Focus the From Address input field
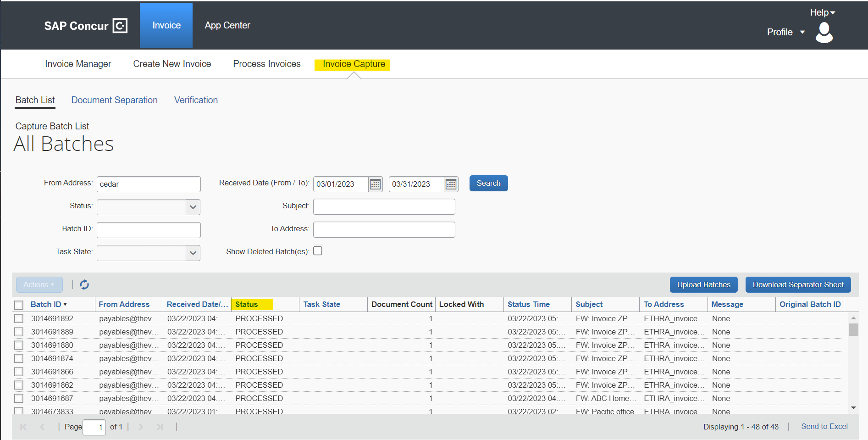This screenshot has height=440, width=868. click(x=149, y=184)
